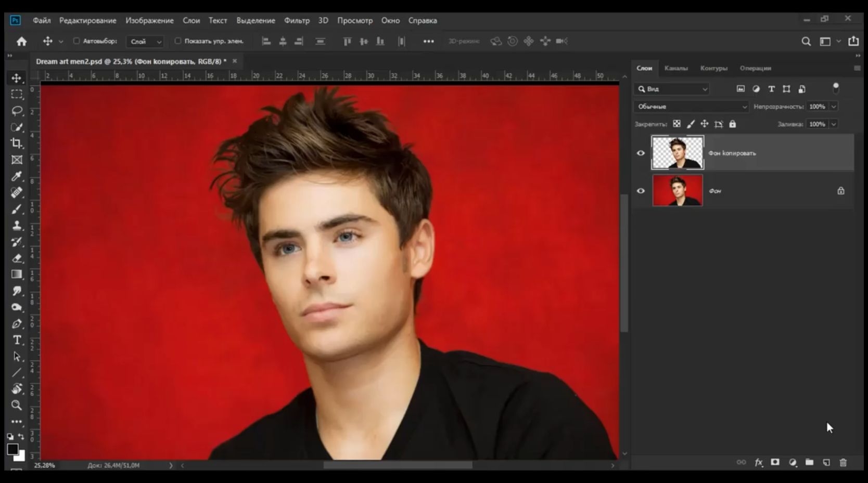Select the Move tool in the tools panel

(17, 78)
